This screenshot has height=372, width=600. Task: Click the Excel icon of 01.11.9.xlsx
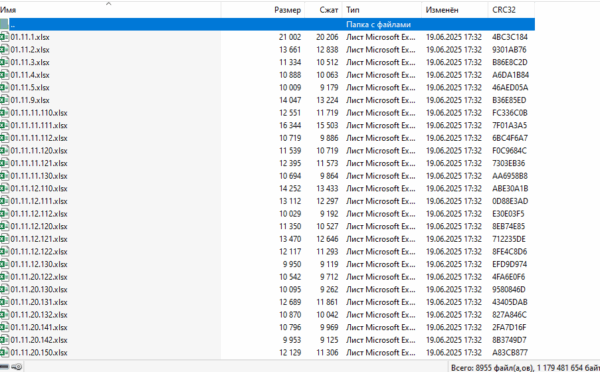click(4, 100)
